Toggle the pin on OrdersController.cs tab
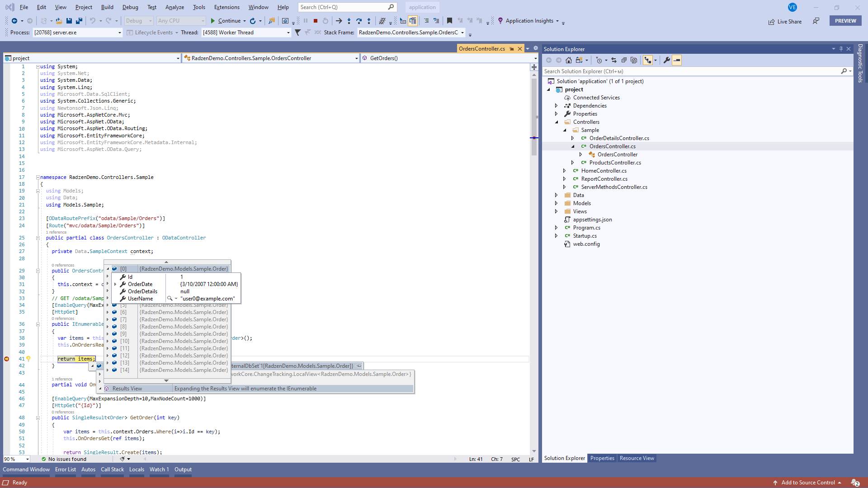868x488 pixels. (512, 49)
